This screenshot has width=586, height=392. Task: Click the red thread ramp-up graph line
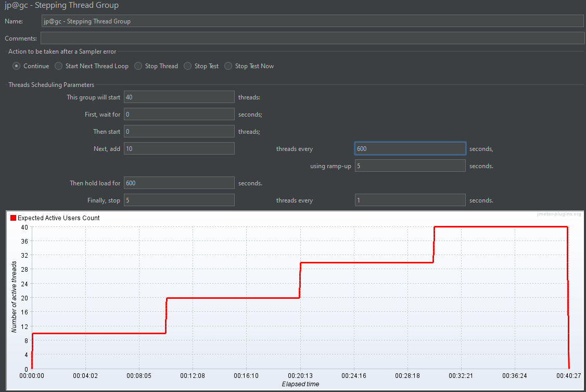point(234,298)
